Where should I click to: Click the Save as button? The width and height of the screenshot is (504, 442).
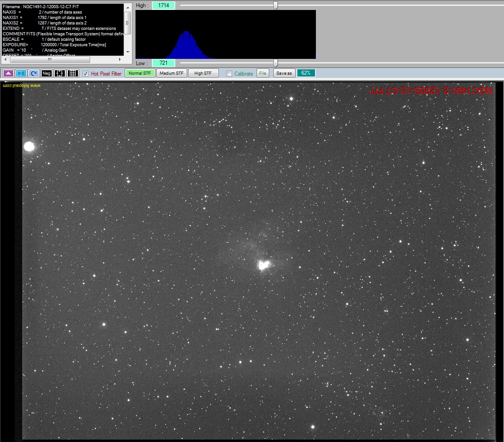pyautogui.click(x=284, y=73)
